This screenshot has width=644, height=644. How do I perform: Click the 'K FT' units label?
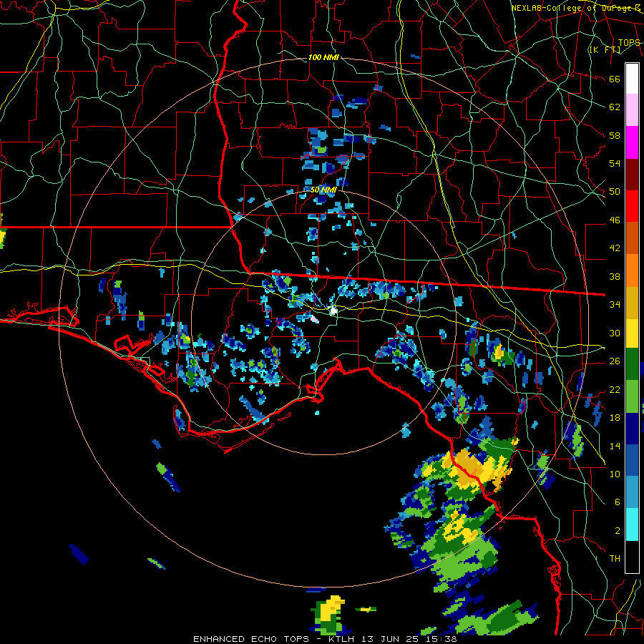click(605, 49)
